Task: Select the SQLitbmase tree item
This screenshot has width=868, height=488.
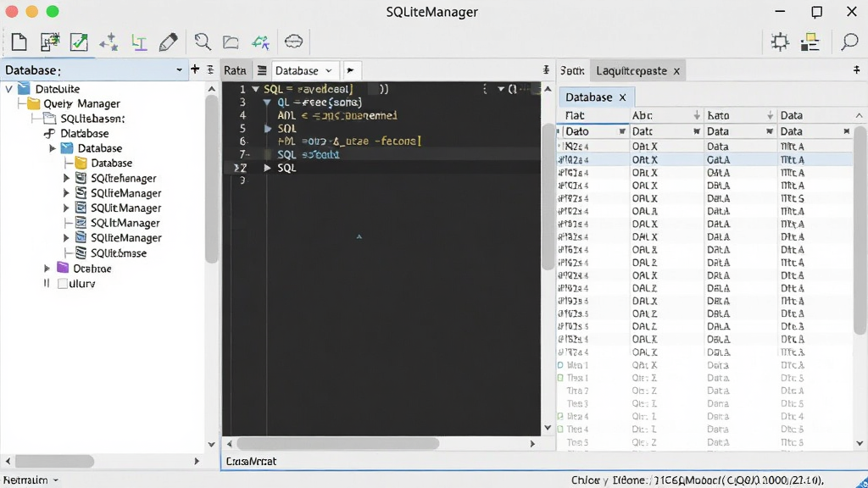Action: 119,252
